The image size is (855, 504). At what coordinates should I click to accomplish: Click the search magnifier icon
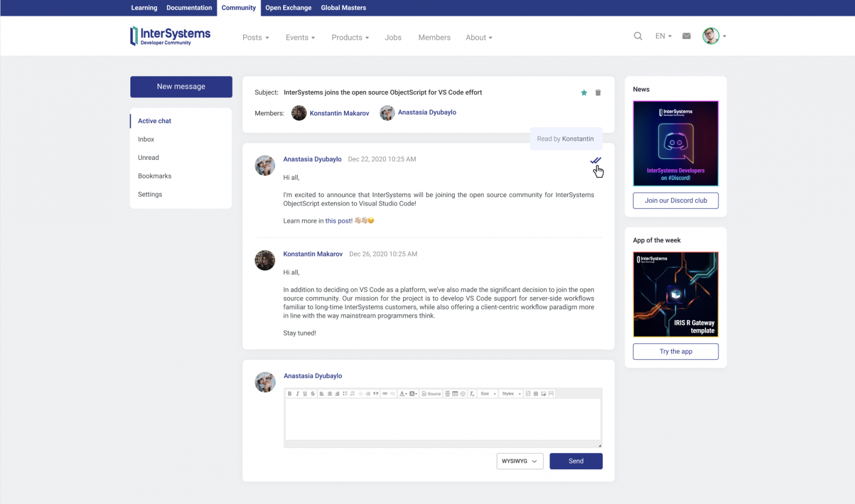tap(638, 36)
